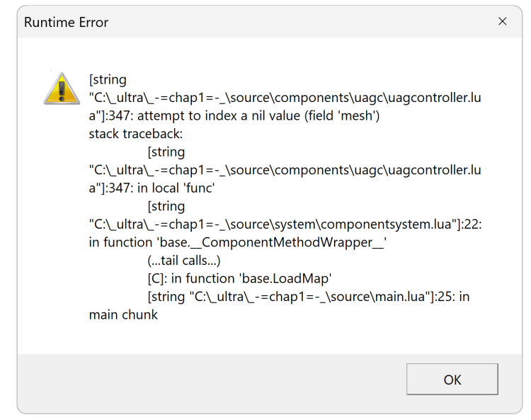Click "[string" directly above the componentsystem path
The image size is (531, 420).
click(x=166, y=206)
